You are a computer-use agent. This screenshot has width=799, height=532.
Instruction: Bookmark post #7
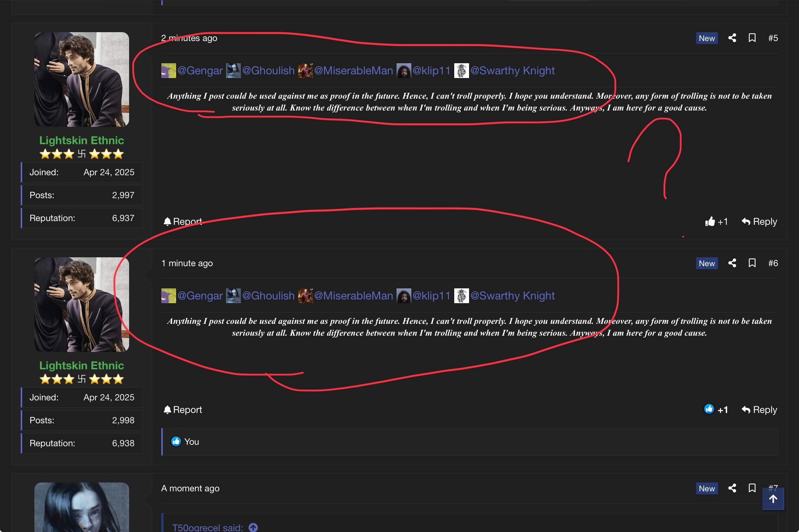tap(752, 488)
